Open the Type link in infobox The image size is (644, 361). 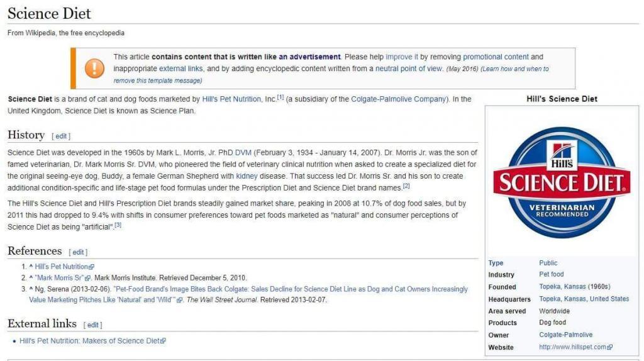click(x=496, y=263)
